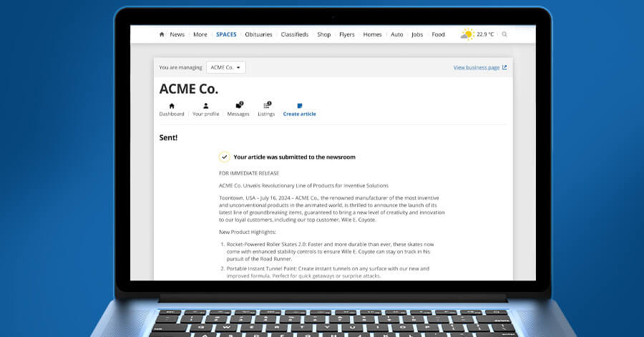Click the submitted checkmark icon

click(224, 157)
